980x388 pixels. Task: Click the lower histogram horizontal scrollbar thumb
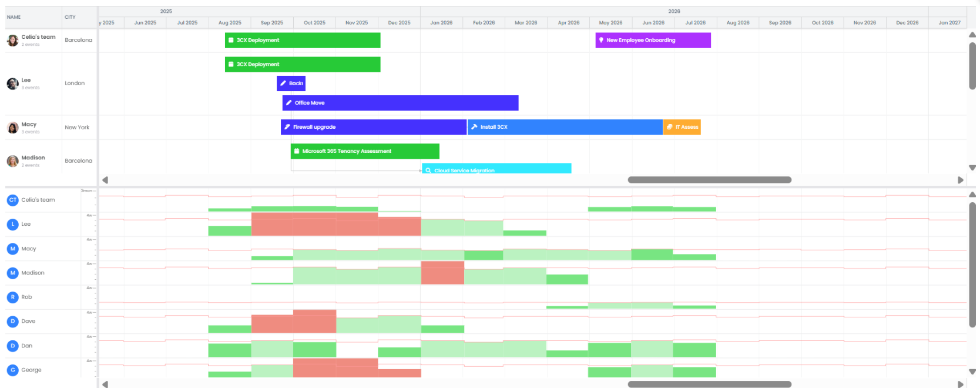tap(710, 384)
